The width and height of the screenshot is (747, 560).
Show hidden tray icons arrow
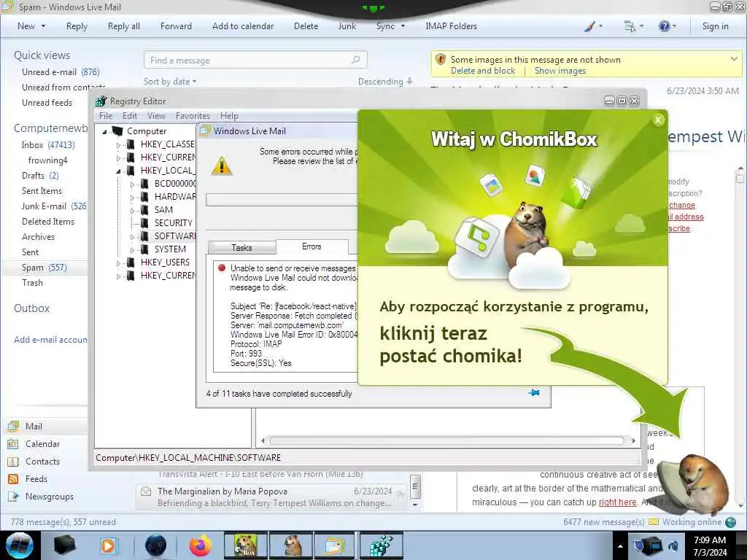[x=620, y=546]
